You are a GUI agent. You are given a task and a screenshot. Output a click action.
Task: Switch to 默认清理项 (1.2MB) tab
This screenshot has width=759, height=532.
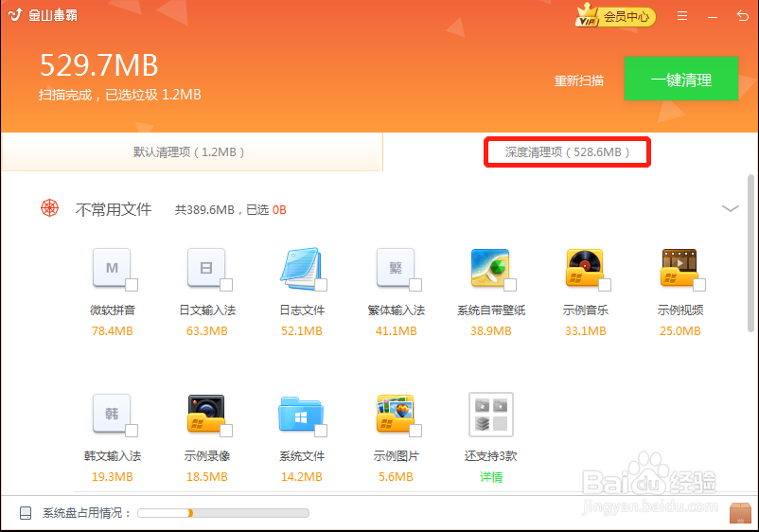point(191,152)
